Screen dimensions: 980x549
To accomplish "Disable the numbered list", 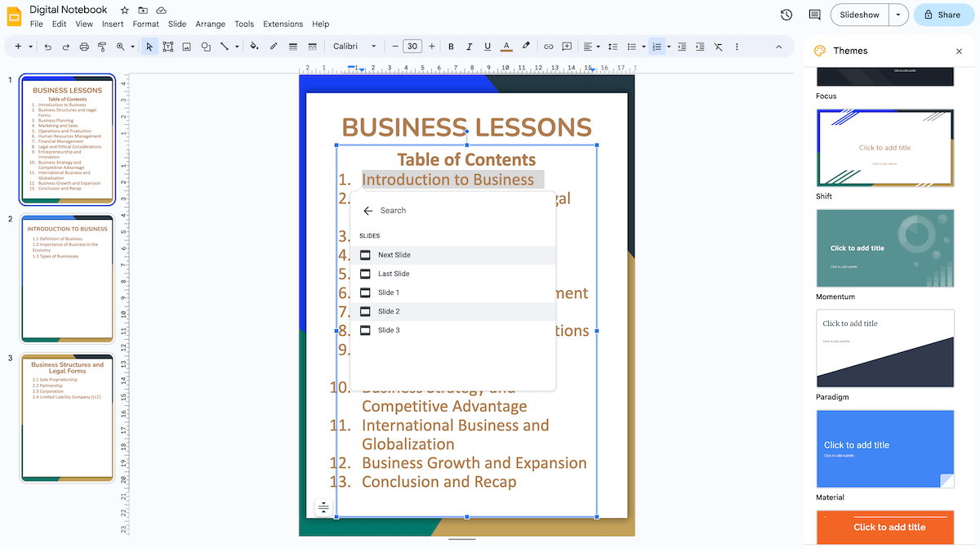I will [x=657, y=47].
